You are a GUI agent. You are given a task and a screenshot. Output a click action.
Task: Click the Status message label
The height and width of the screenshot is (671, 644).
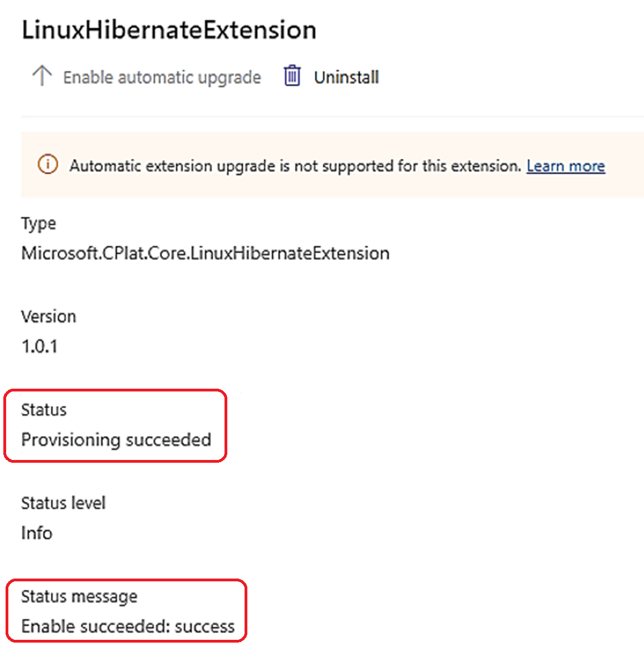click(x=79, y=596)
